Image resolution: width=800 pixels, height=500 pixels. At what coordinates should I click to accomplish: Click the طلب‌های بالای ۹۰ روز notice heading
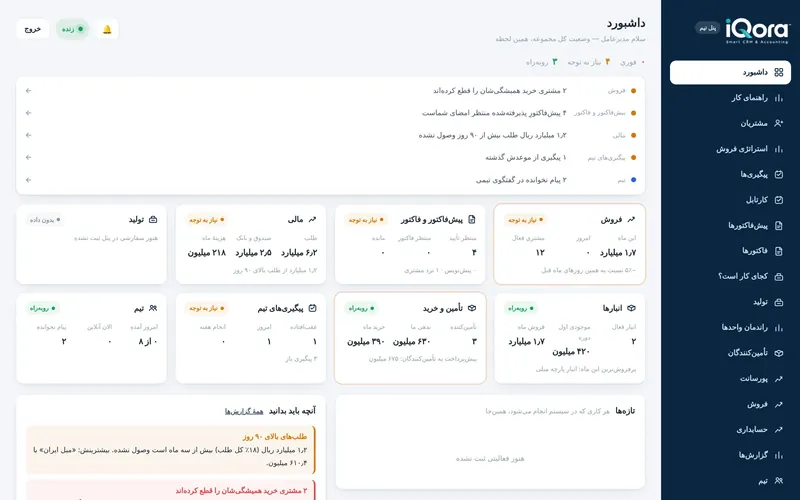pyautogui.click(x=275, y=437)
